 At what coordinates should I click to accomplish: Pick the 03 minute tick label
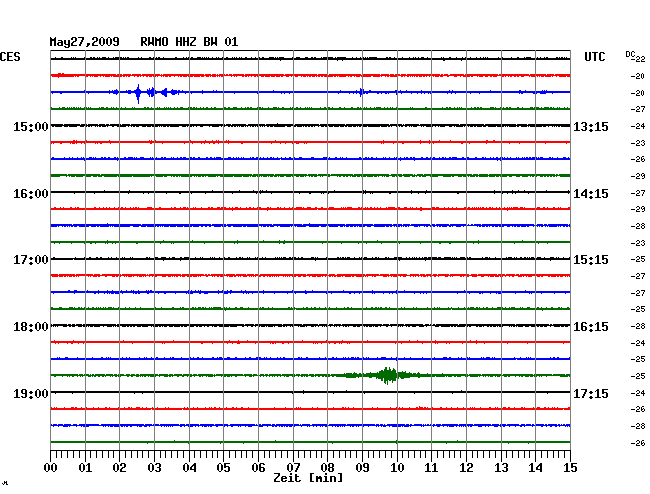[x=154, y=468]
